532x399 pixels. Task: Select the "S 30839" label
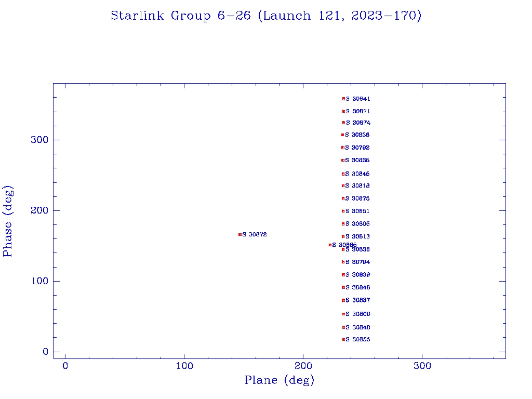pyautogui.click(x=357, y=275)
